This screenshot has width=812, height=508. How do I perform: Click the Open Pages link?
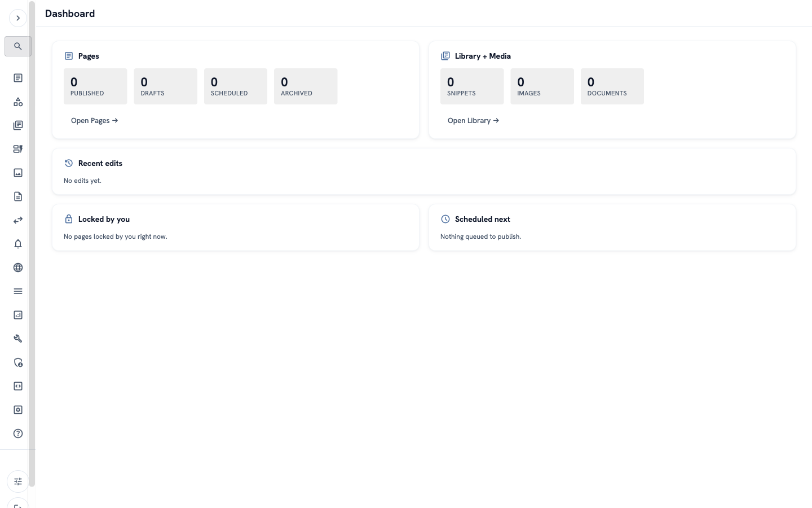(95, 120)
